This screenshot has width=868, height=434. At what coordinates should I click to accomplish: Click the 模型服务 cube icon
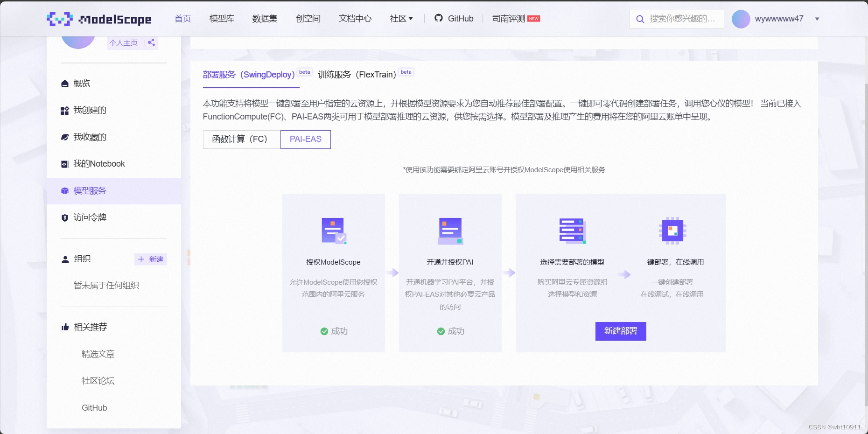(x=65, y=191)
